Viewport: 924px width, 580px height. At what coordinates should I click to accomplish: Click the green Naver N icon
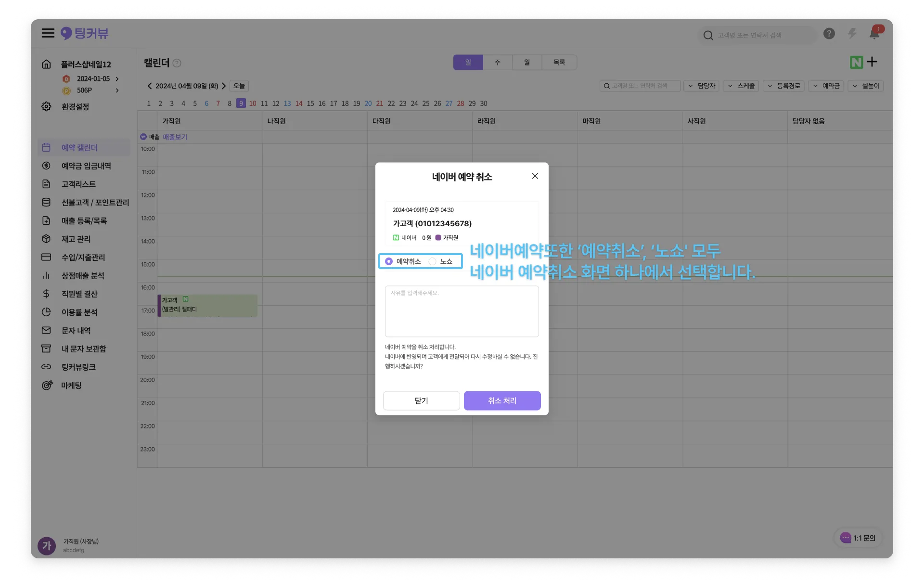coord(856,62)
